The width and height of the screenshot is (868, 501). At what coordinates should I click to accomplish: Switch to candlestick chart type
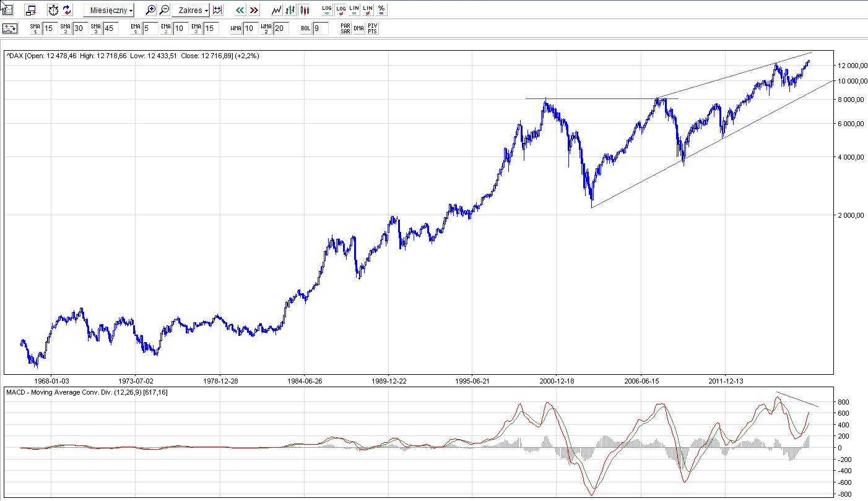click(x=304, y=10)
